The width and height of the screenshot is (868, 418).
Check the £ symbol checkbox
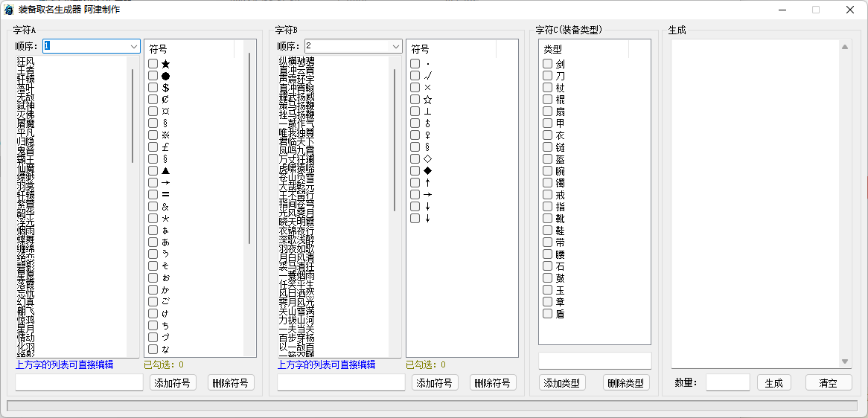coord(153,147)
